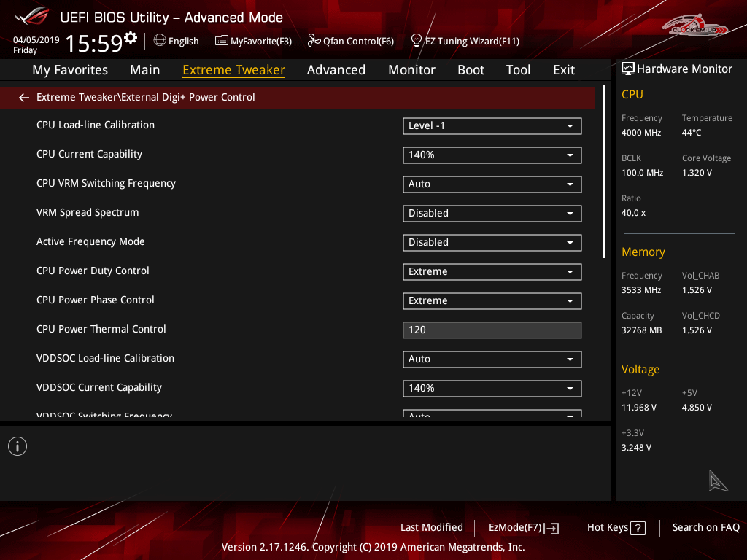This screenshot has width=747, height=560.
Task: Switch to the Advanced tab
Action: 336,70
